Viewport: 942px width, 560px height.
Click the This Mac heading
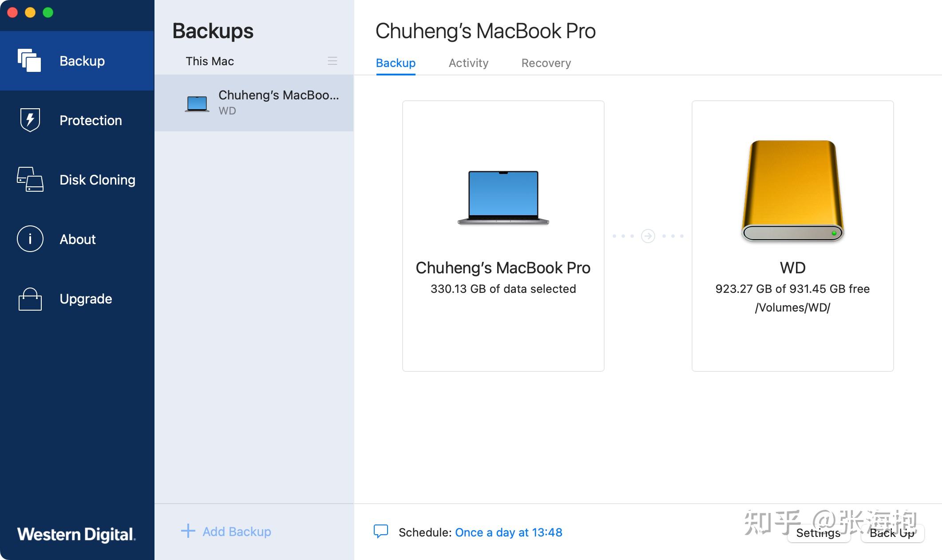coord(210,61)
